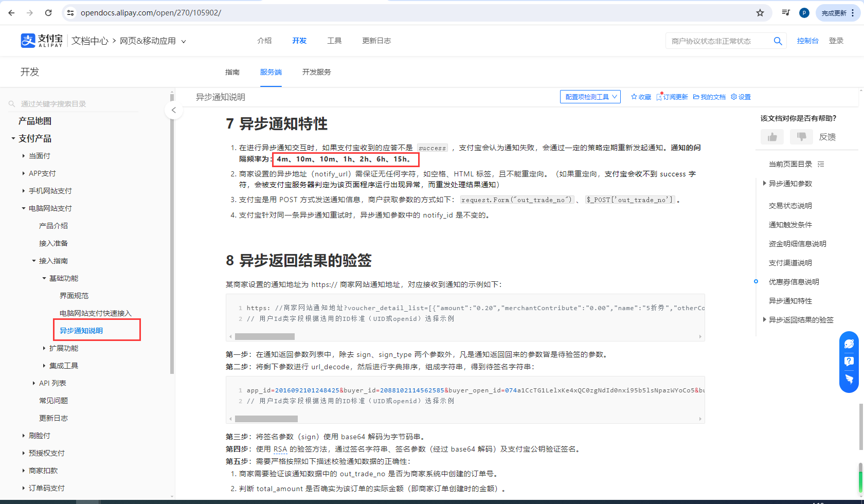Open 界面规范 document
The height and width of the screenshot is (504, 864).
(x=74, y=296)
